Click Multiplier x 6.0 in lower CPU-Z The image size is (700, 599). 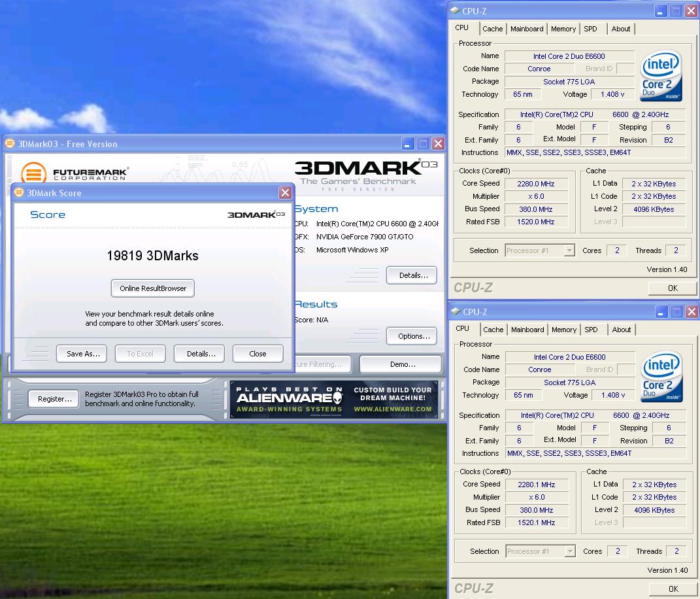click(x=537, y=497)
